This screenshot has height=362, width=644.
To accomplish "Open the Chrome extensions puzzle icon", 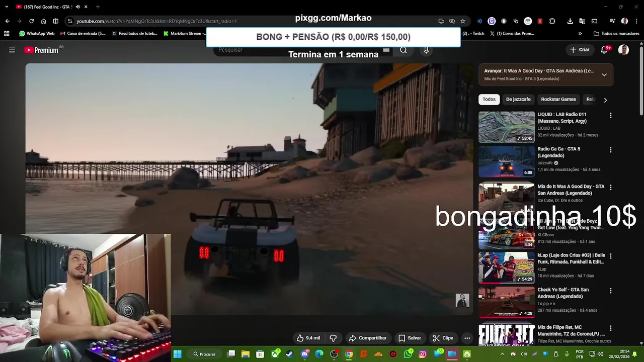I will [552, 21].
